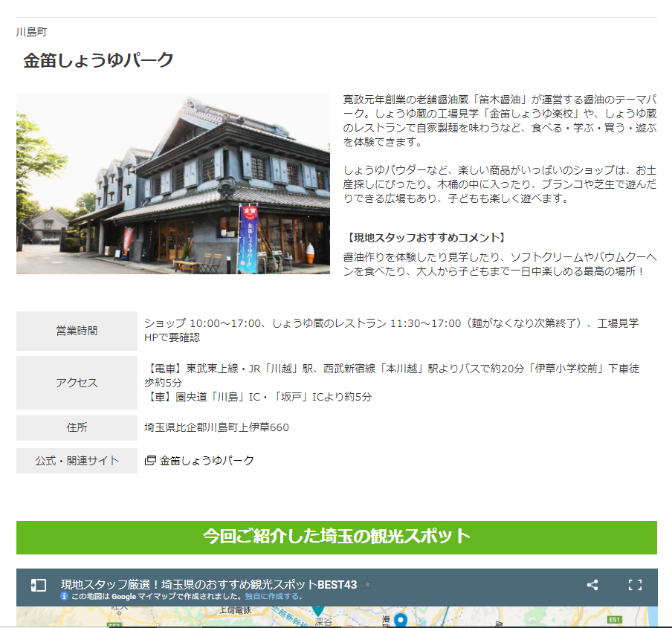Open the 金笛しょうゆパーク official site link

click(207, 461)
